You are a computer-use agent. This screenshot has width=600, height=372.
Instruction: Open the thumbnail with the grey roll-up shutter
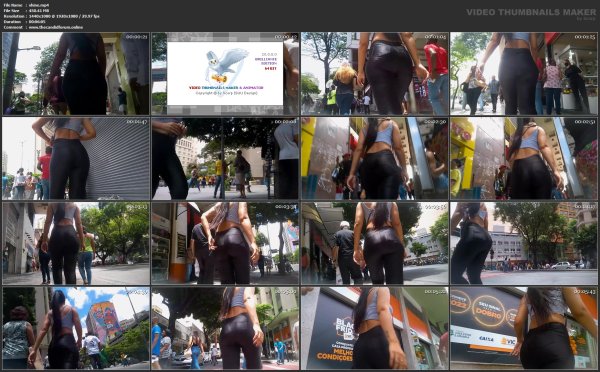(76, 158)
